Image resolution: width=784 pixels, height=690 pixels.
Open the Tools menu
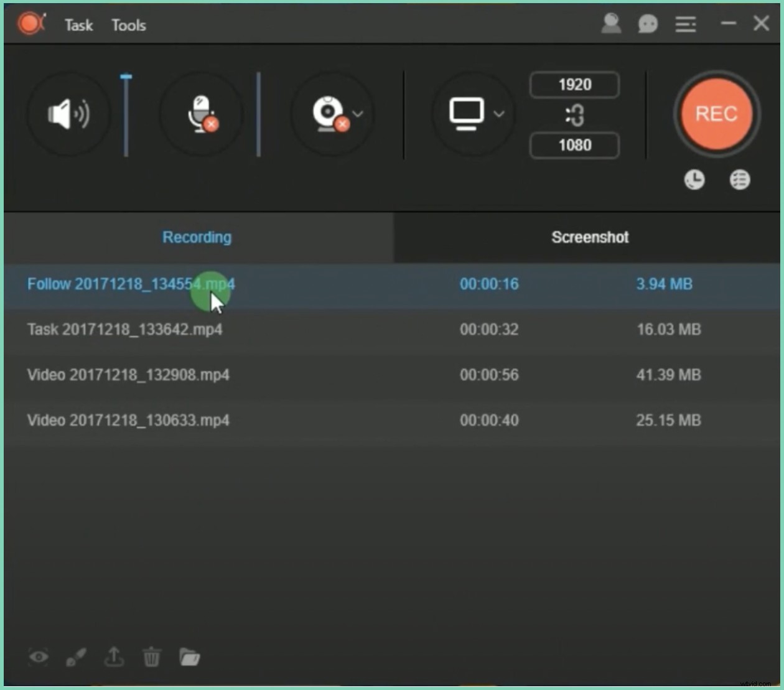click(128, 26)
